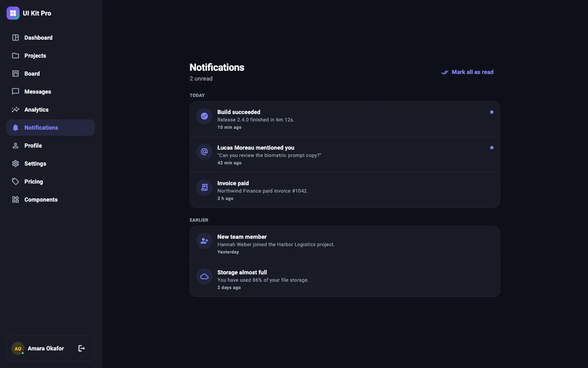This screenshot has height=368, width=588.
Task: Click the Settings gear icon
Action: click(16, 164)
